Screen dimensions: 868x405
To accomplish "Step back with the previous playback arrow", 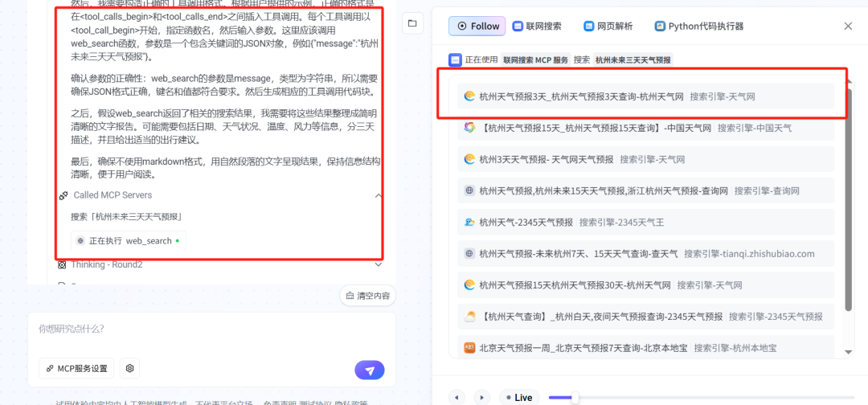I will pyautogui.click(x=457, y=397).
